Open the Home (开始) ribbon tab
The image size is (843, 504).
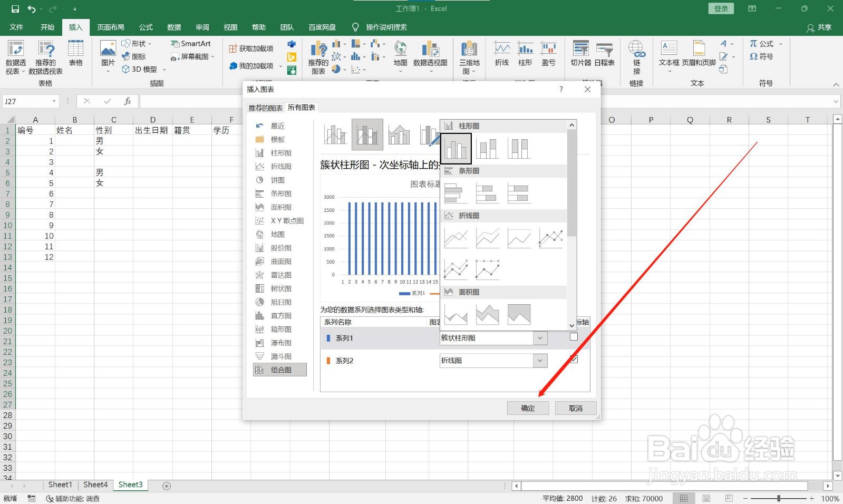pyautogui.click(x=47, y=27)
